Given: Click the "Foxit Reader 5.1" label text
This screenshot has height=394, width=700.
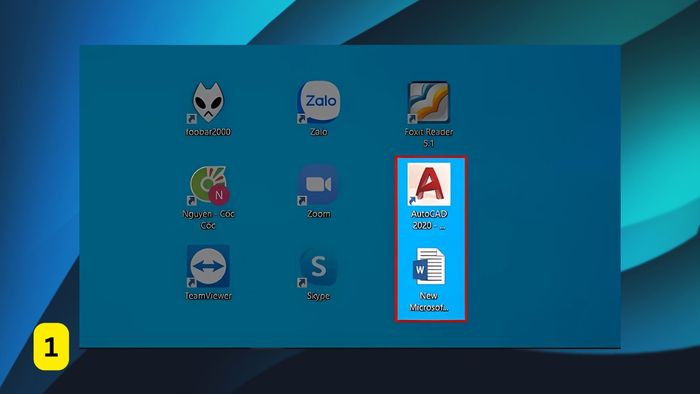Looking at the screenshot, I should [429, 137].
